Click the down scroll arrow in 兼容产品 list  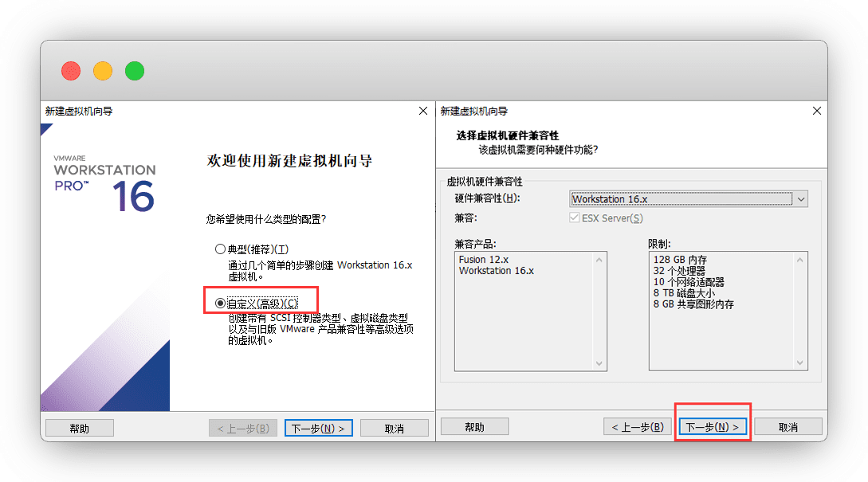(599, 363)
